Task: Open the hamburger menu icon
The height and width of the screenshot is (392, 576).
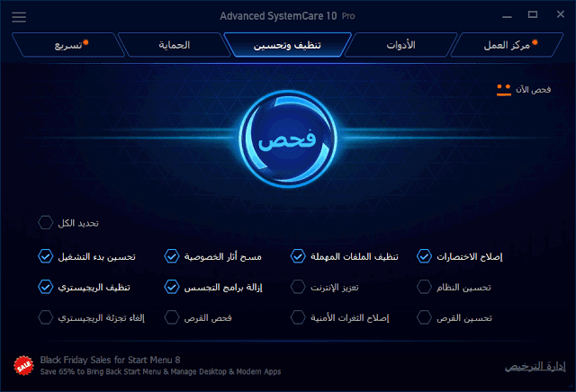Action: point(20,17)
